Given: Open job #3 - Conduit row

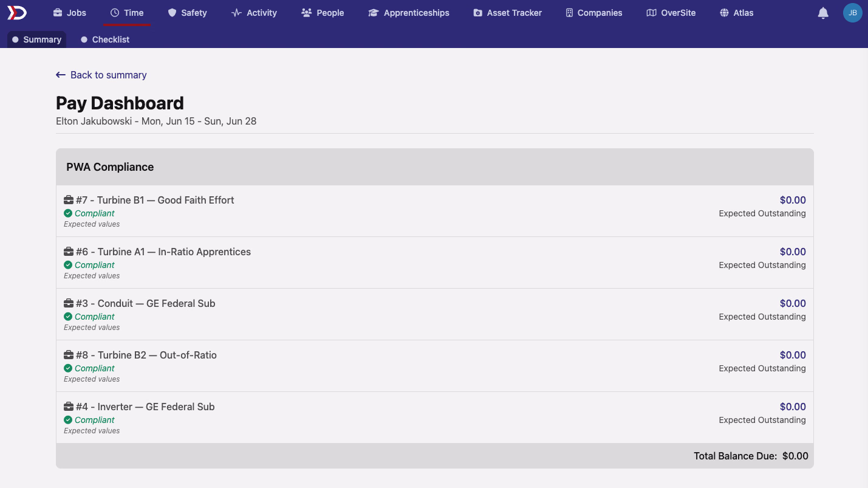Looking at the screenshot, I should click(434, 314).
